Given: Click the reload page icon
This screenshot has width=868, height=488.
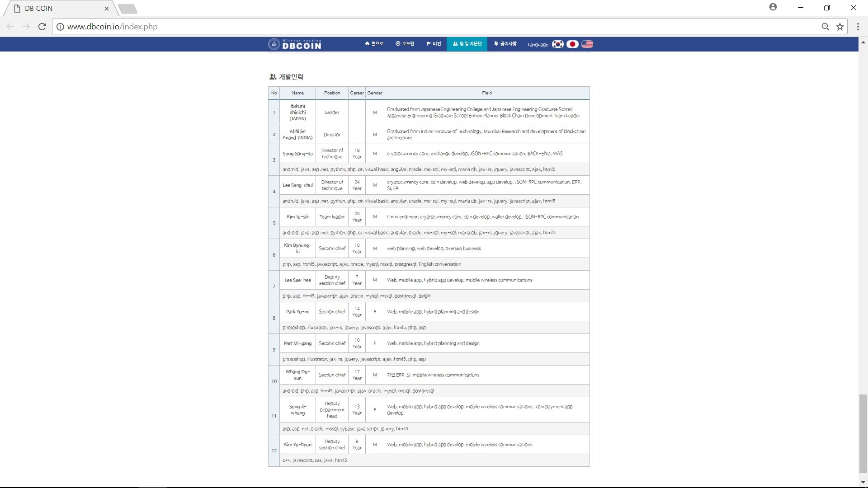Looking at the screenshot, I should click(x=42, y=27).
